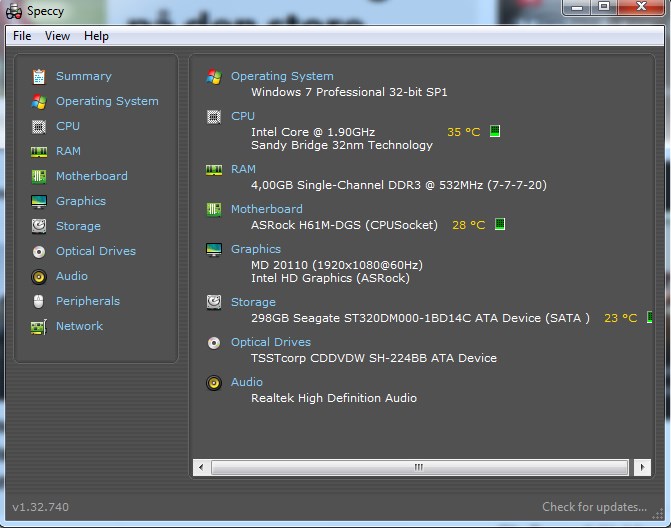Open Graphics via its monitor icon

[39, 201]
